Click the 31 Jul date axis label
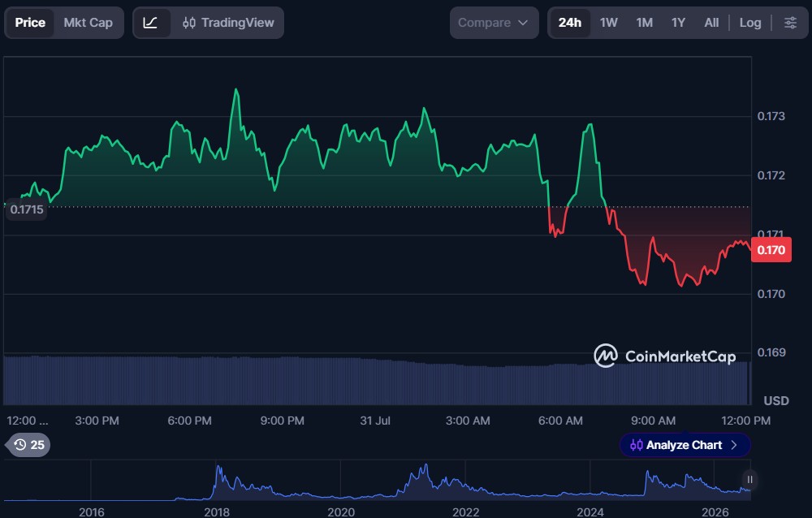 [x=375, y=421]
